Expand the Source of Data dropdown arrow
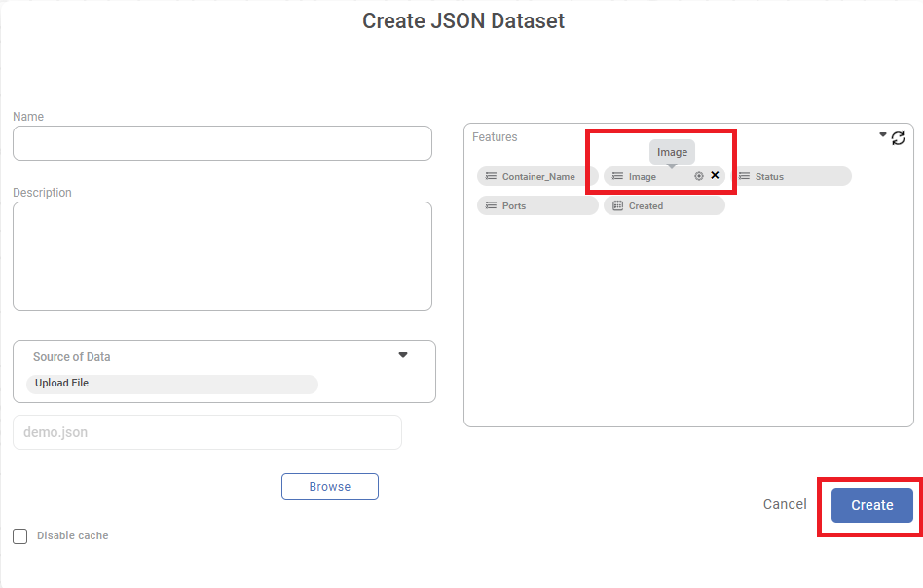923x588 pixels. pyautogui.click(x=403, y=355)
